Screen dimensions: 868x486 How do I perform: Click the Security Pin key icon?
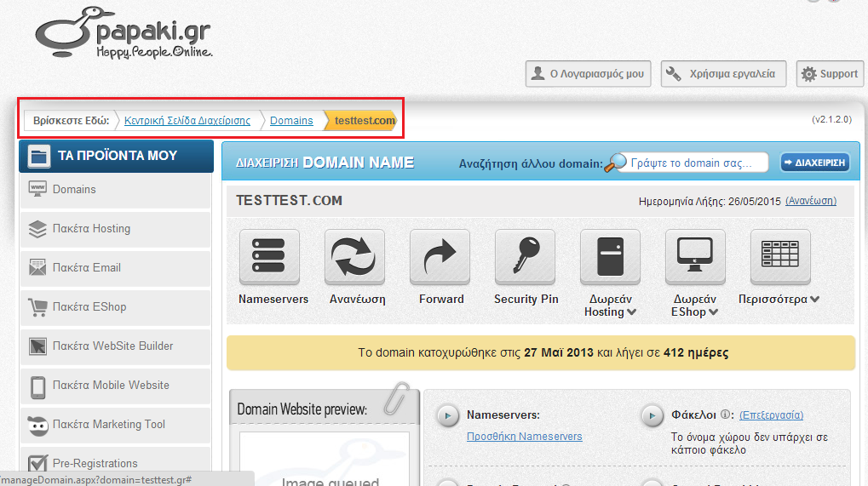coord(525,256)
